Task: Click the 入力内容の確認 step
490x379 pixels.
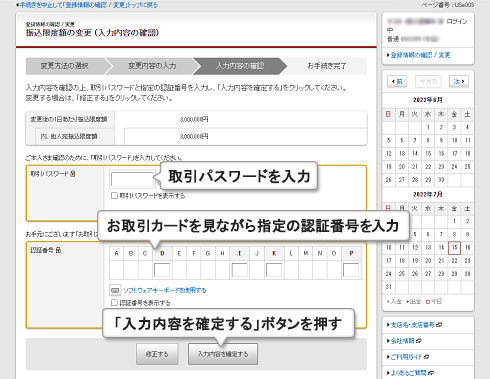Action: click(x=240, y=66)
